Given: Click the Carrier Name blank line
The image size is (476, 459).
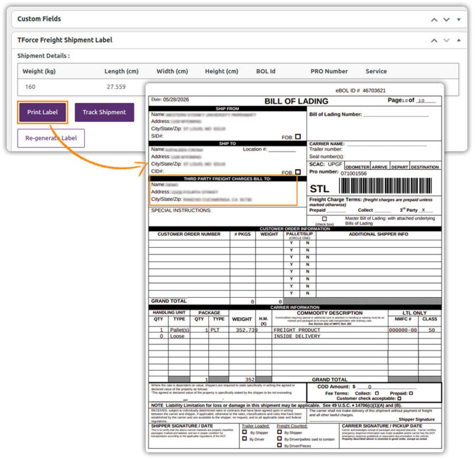Looking at the screenshot, I should (x=387, y=144).
